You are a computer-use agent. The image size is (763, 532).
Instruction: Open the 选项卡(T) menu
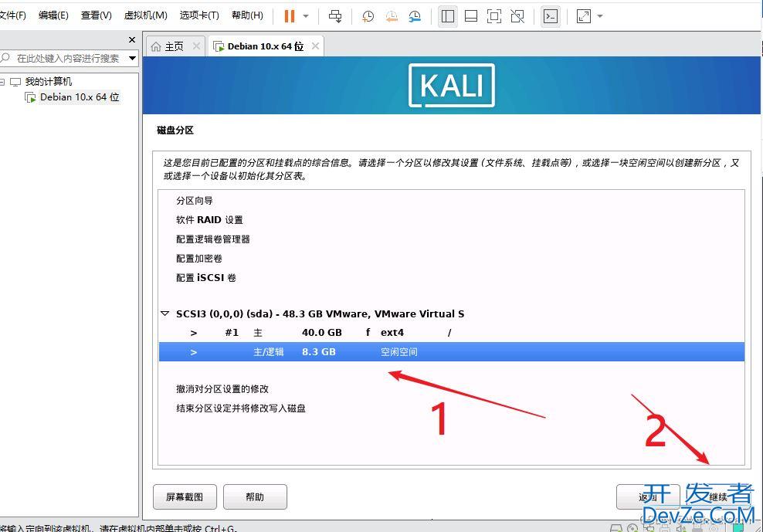point(199,15)
